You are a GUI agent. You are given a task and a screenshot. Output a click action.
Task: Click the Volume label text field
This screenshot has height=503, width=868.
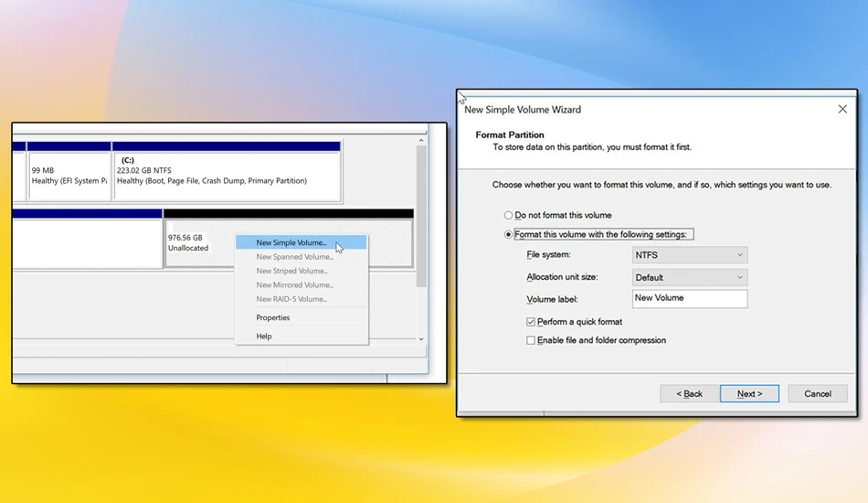[x=690, y=298]
